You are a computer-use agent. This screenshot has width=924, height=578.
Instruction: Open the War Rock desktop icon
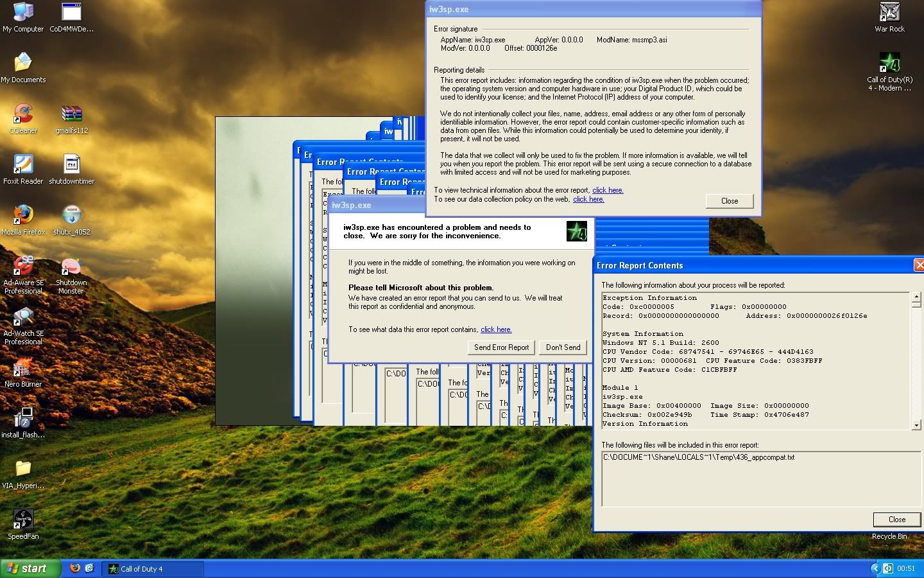889,13
